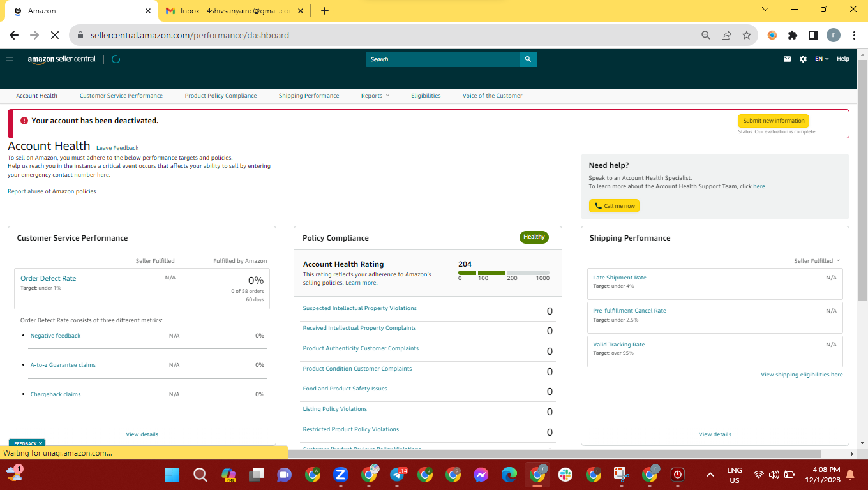This screenshot has width=868, height=490.
Task: Open the Seller Central settings gear
Action: 803,59
